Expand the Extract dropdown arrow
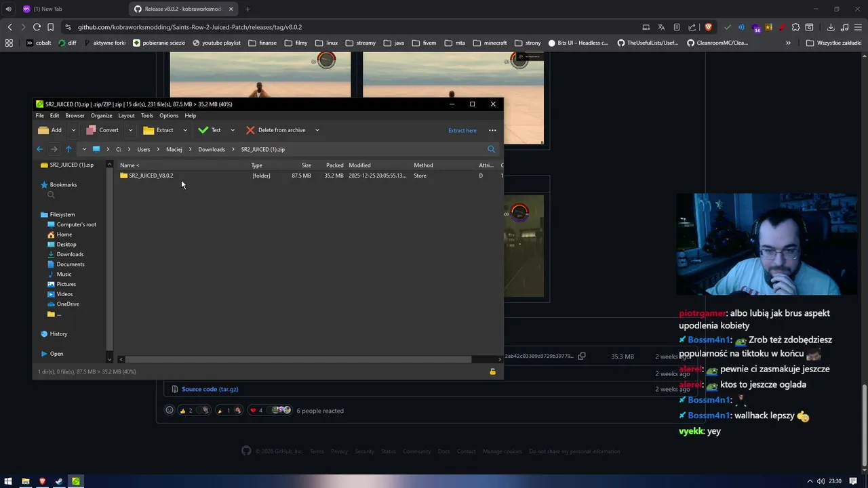 [185, 130]
